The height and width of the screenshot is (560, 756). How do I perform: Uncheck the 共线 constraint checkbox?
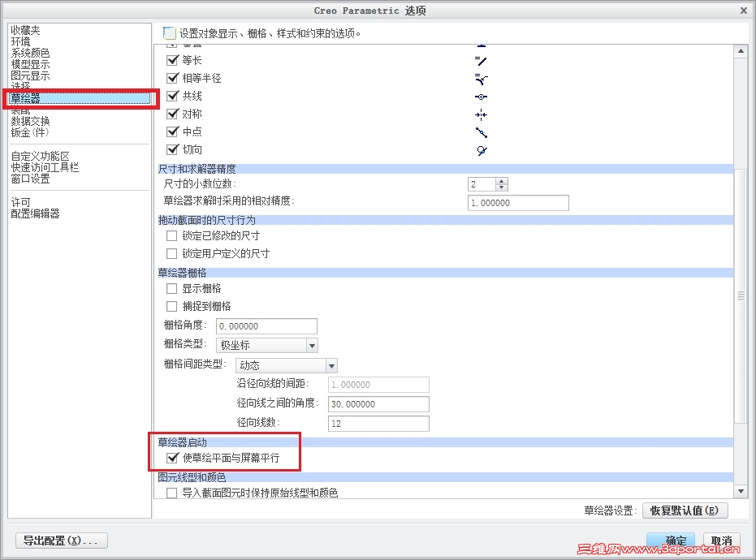tap(172, 96)
